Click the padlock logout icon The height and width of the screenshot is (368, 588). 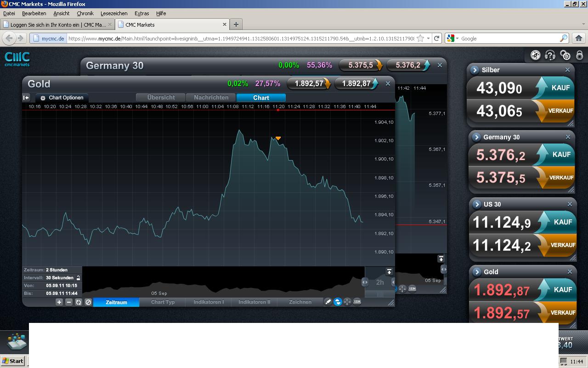point(580,56)
